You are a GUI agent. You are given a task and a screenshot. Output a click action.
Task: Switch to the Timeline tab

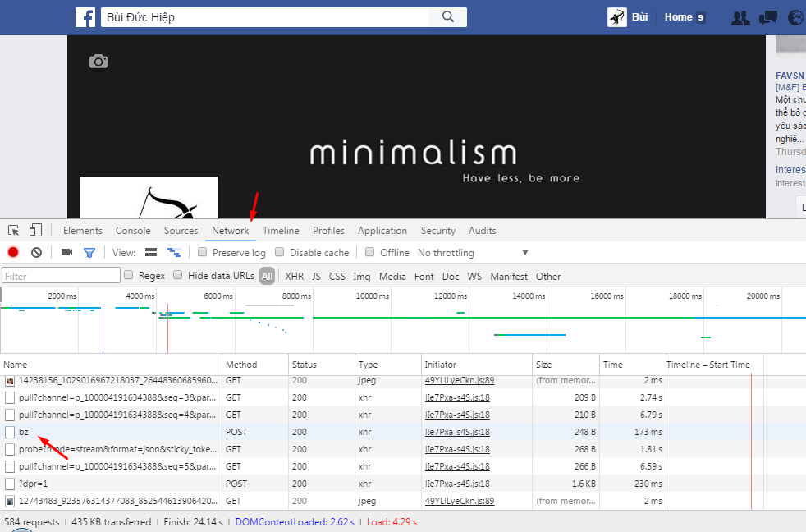coord(281,231)
